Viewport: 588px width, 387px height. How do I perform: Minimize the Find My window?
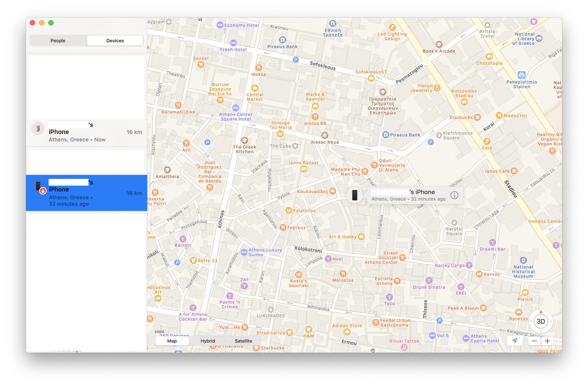[x=42, y=23]
